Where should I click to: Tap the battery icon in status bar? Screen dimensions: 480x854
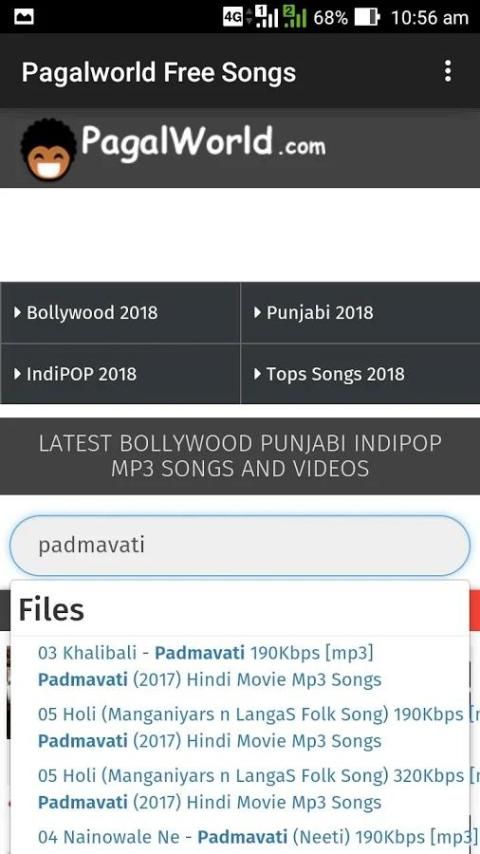point(367,17)
